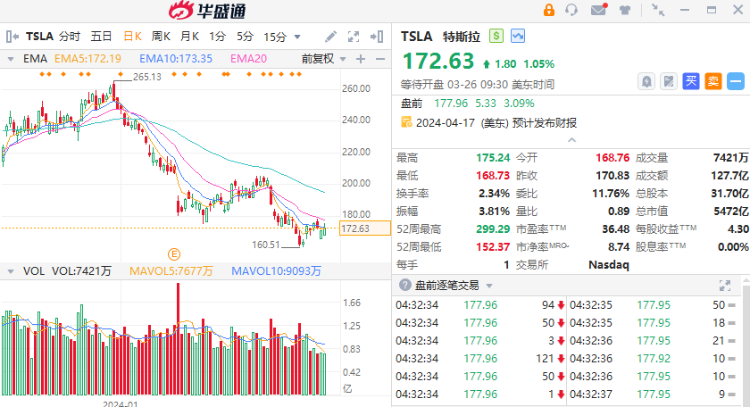Select the 1分 chart tab
The width and height of the screenshot is (750, 407).
point(217,36)
